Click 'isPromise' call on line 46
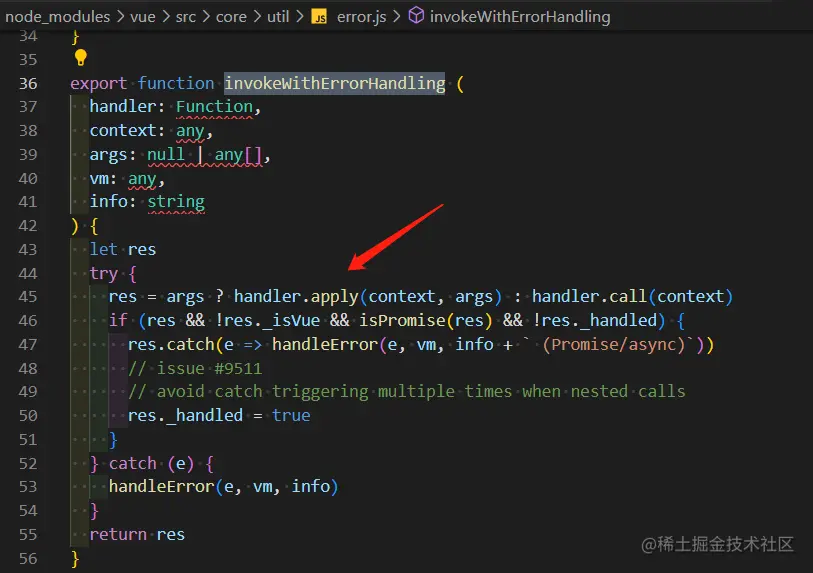 point(402,320)
